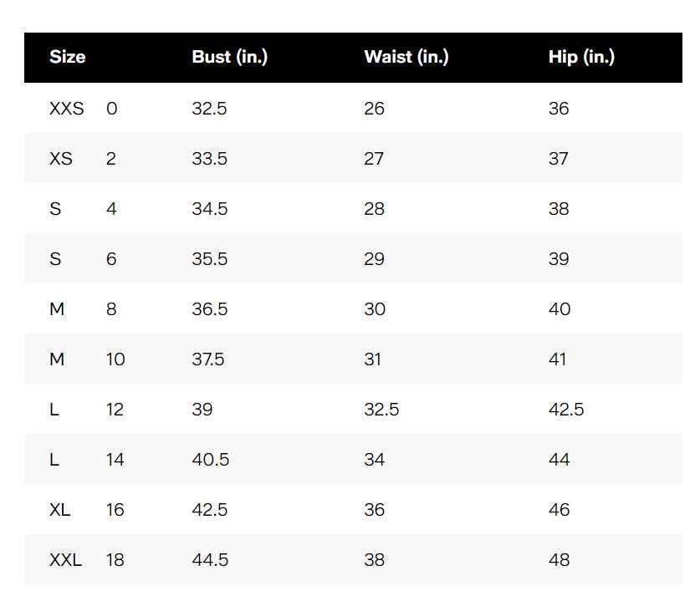Viewport: 700px width, 596px height.
Task: Click the Waist (in.) column header
Action: pos(406,58)
